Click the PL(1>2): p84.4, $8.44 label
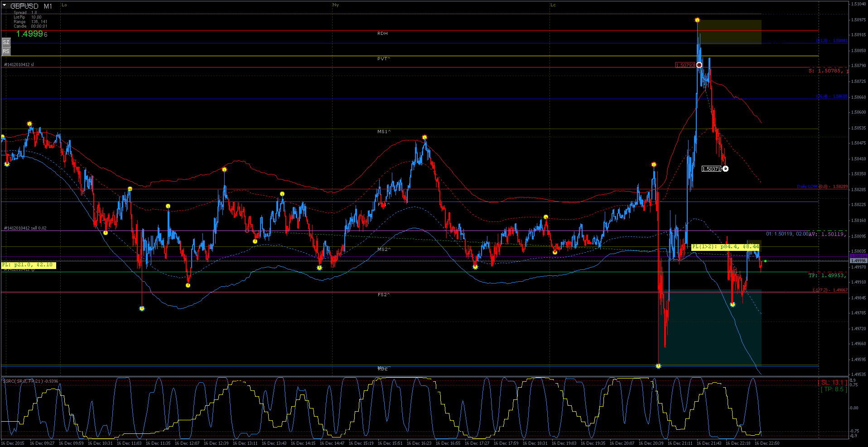 click(726, 247)
